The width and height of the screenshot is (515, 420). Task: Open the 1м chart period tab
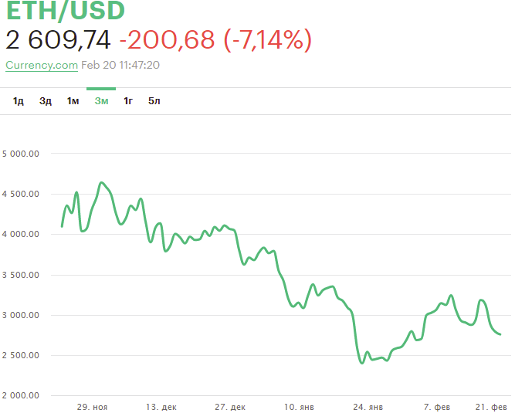73,101
